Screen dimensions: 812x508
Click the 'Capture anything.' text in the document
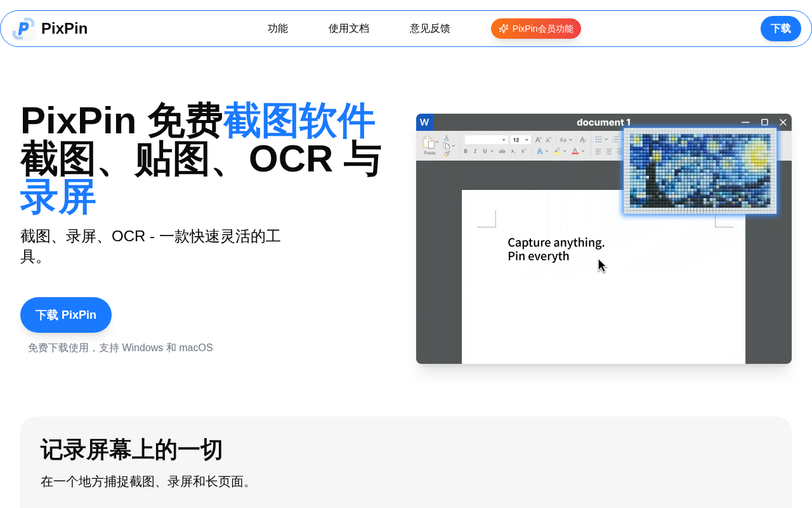tap(556, 243)
